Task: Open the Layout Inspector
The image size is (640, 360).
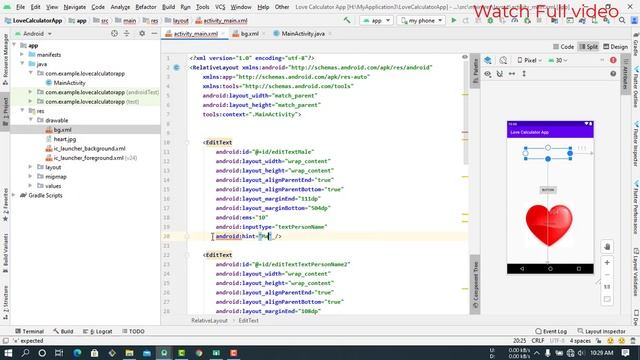Action: 601,331
